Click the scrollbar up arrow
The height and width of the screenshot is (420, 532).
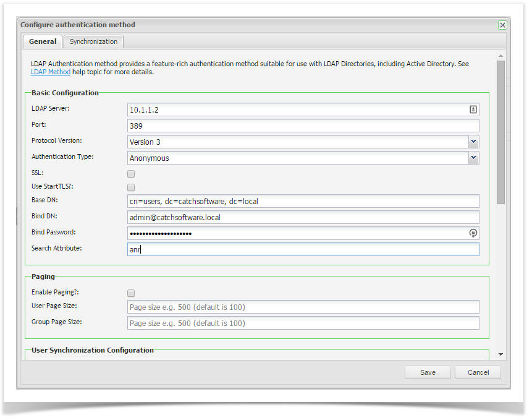(x=500, y=56)
